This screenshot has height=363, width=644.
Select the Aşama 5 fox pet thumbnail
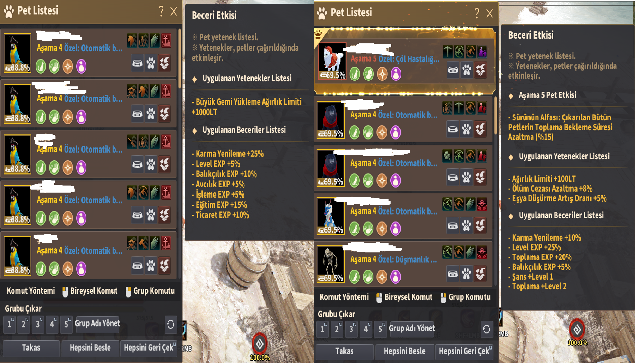point(332,61)
